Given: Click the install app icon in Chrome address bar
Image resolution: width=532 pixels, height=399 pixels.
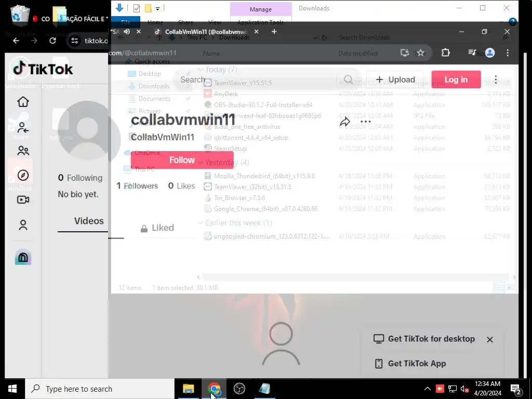Looking at the screenshot, I should tap(404, 52).
